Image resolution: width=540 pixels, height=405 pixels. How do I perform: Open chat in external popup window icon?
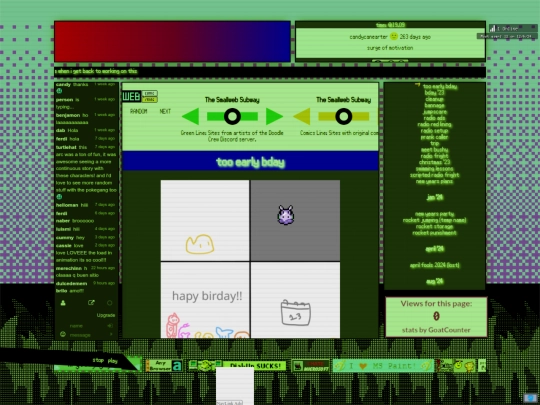click(x=91, y=303)
